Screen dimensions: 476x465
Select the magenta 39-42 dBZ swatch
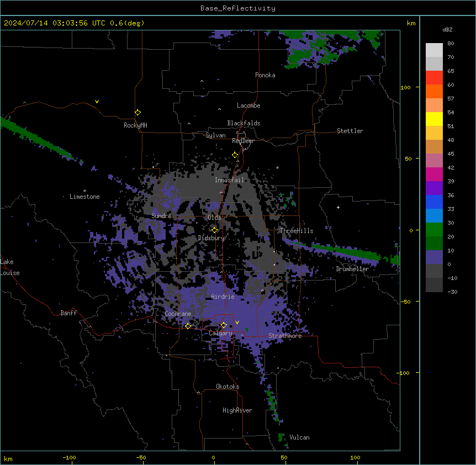tap(434, 174)
